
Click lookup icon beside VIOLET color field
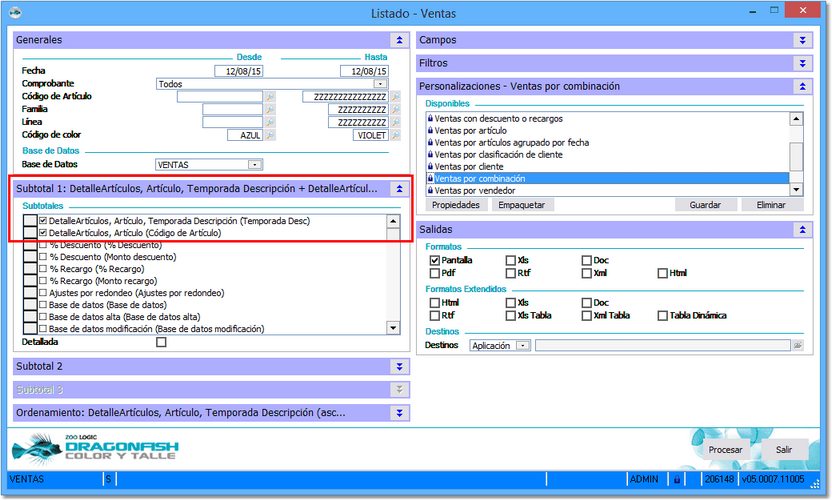pyautogui.click(x=395, y=135)
